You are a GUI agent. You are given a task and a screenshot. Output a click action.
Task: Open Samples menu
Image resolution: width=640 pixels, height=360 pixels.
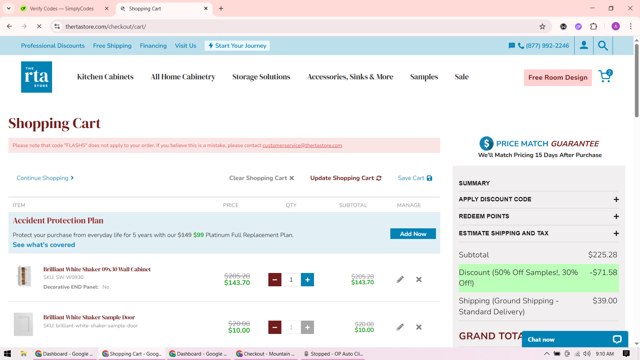pyautogui.click(x=424, y=77)
